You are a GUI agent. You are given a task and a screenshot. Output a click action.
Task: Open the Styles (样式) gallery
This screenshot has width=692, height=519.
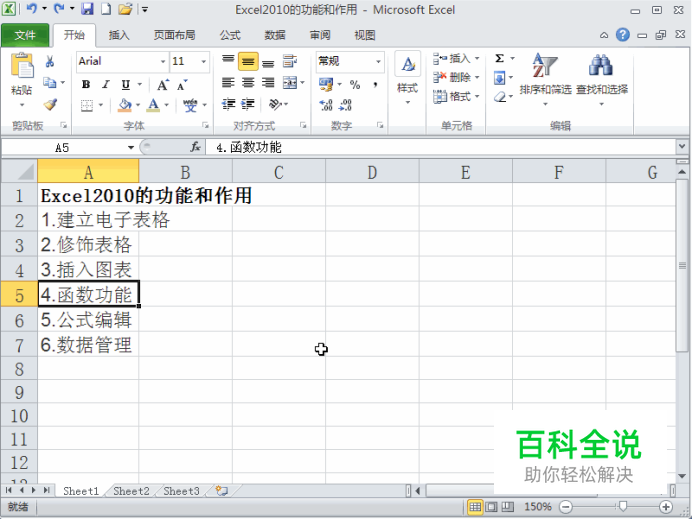pos(407,78)
